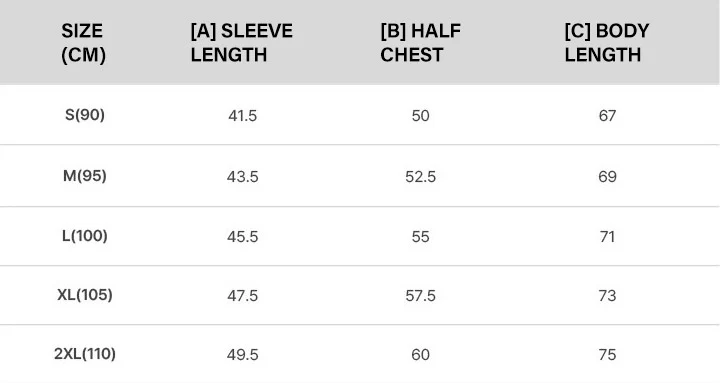
Task: Select sleeve length value 47.5
Action: 242,296
